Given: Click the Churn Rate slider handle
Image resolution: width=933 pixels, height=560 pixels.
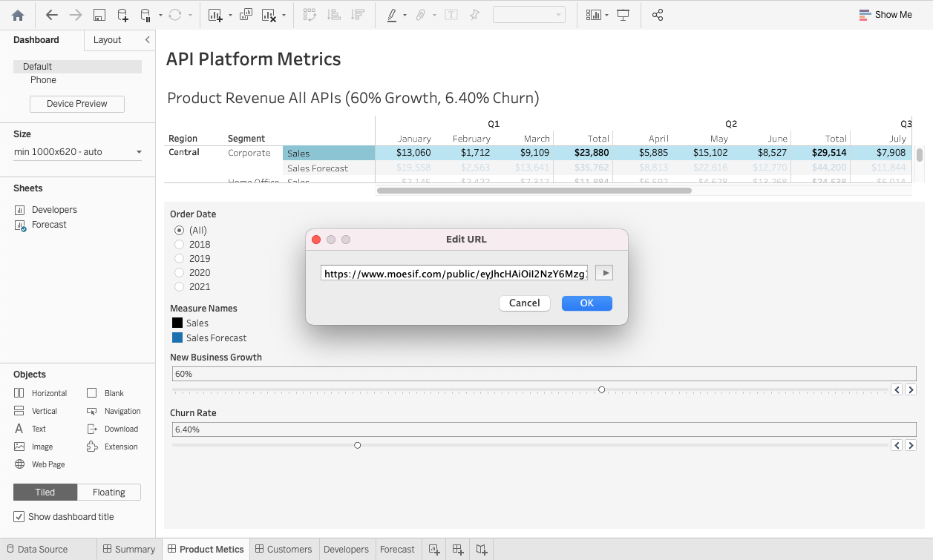Looking at the screenshot, I should pyautogui.click(x=358, y=446).
